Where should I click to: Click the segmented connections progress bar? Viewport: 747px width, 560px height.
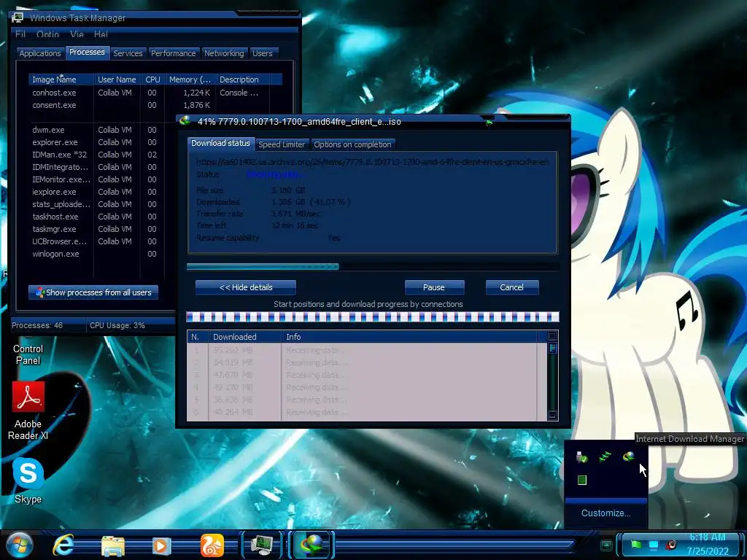[373, 317]
